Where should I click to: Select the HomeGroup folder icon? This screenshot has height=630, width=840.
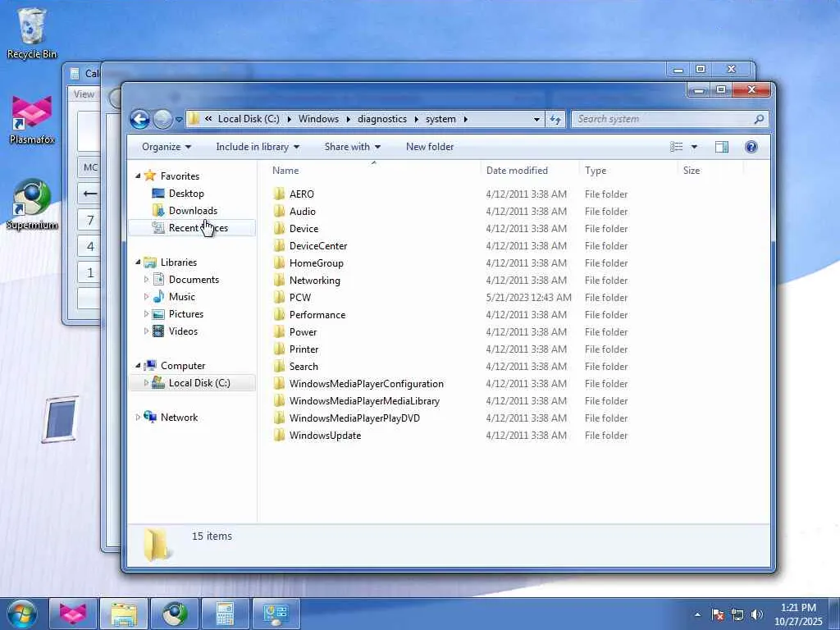pyautogui.click(x=279, y=263)
